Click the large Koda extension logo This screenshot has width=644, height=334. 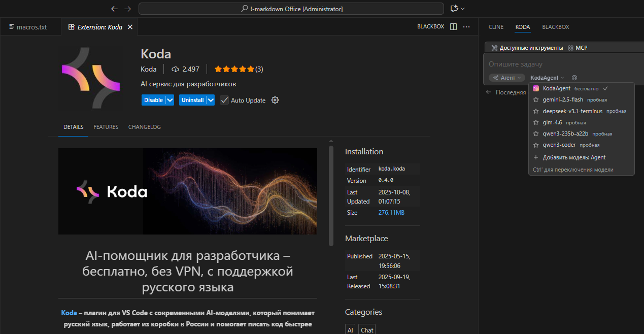click(x=91, y=77)
